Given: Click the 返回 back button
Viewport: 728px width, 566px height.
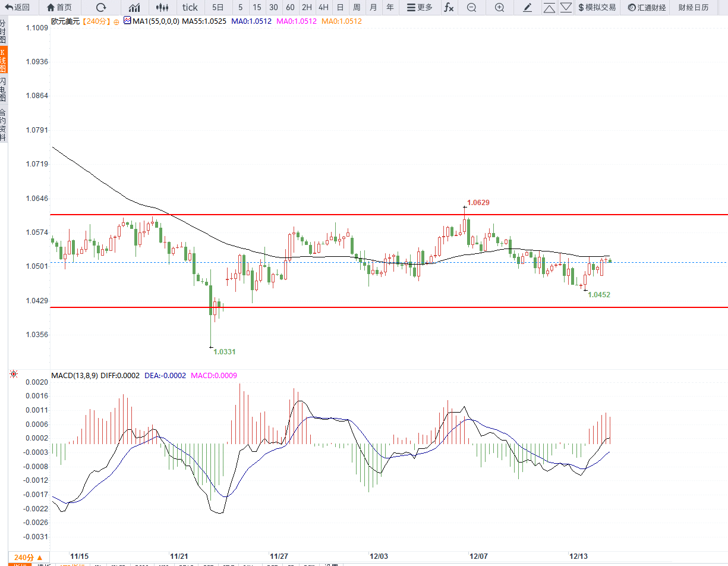Looking at the screenshot, I should 17,8.
